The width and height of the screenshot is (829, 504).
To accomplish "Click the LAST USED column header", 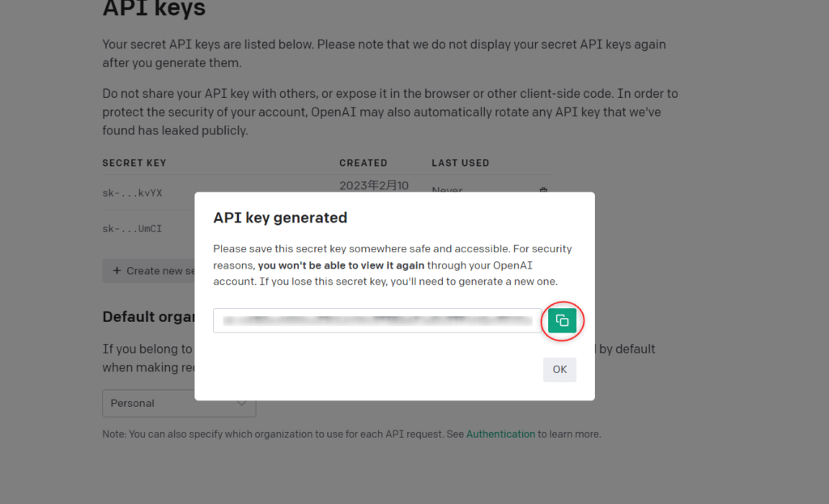I will coord(461,163).
